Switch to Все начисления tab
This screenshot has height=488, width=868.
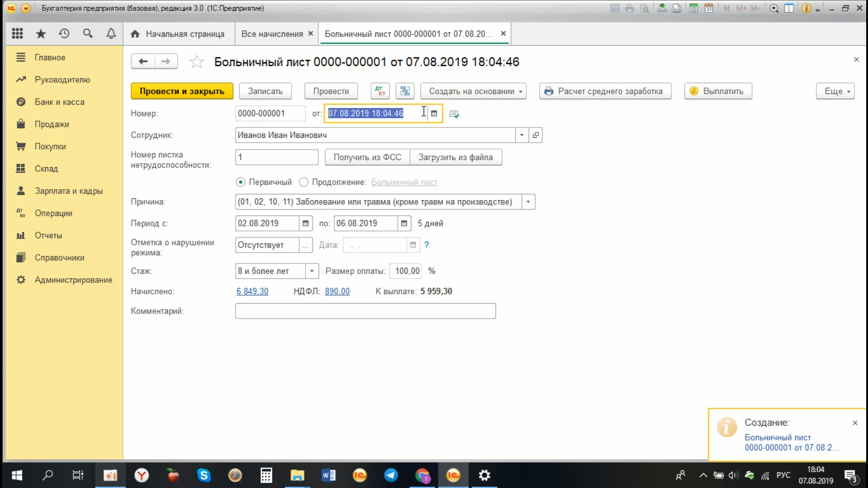(272, 34)
